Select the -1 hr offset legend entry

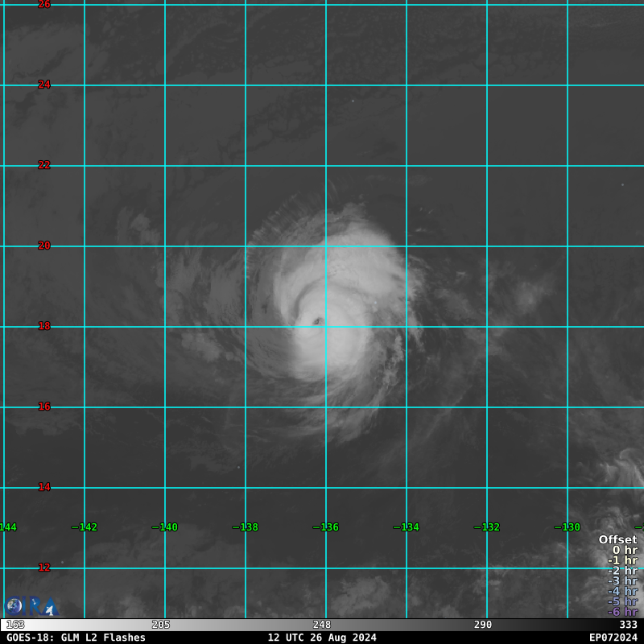tap(622, 560)
